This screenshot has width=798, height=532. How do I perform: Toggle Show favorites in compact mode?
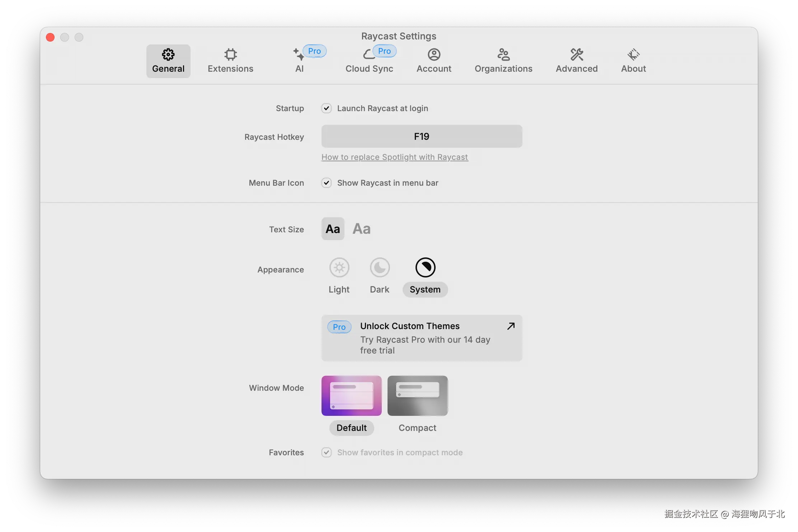(326, 452)
